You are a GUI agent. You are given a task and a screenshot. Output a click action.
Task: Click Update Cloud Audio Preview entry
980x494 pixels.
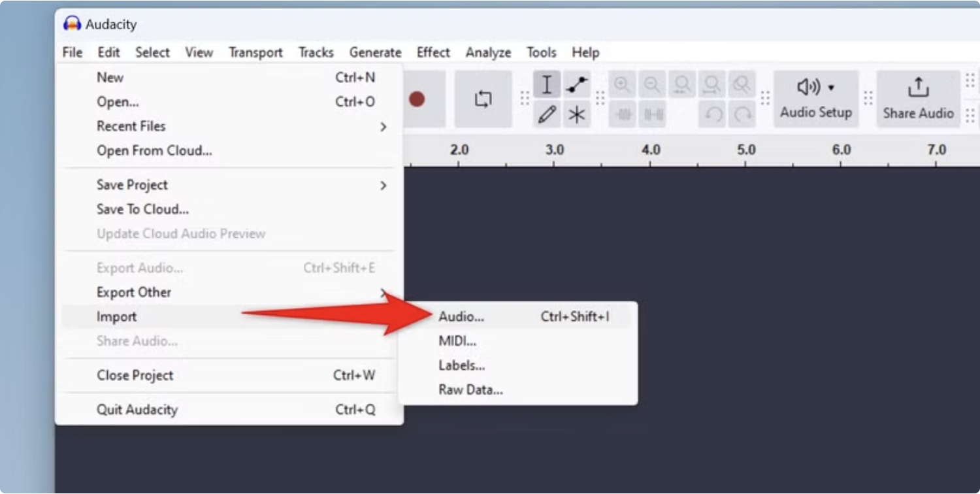point(229,234)
